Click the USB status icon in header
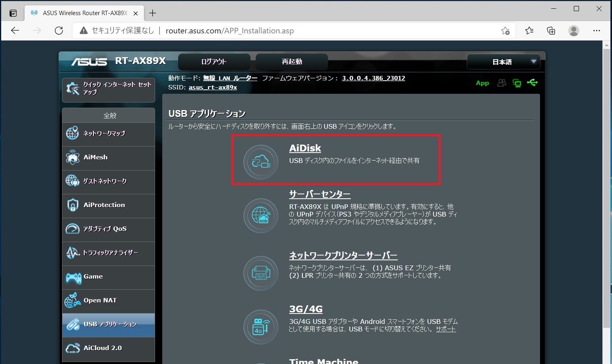Image resolution: width=612 pixels, height=364 pixels. coord(532,83)
